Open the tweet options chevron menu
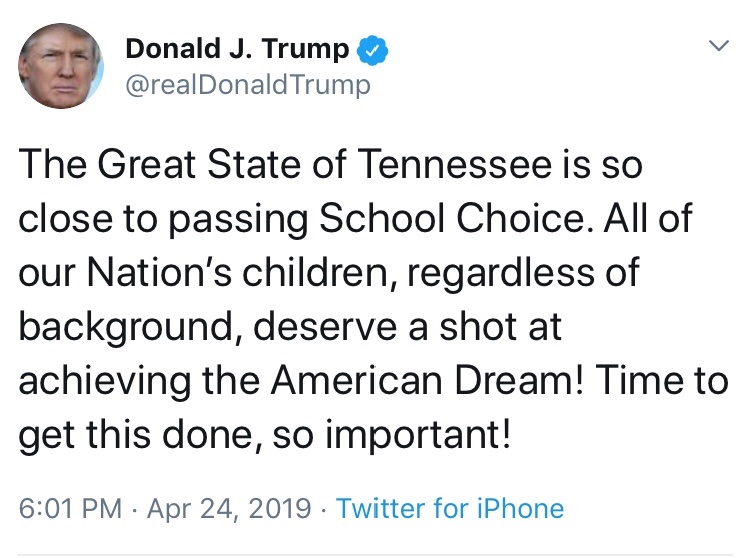 (x=718, y=46)
